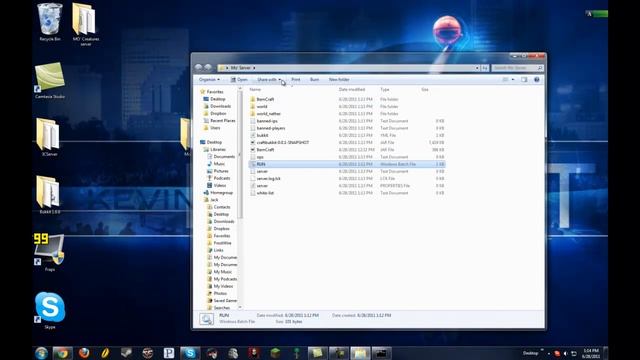Image resolution: width=640 pixels, height=360 pixels.
Task: Select Saved Games in navigation tree
Action: tap(222, 300)
